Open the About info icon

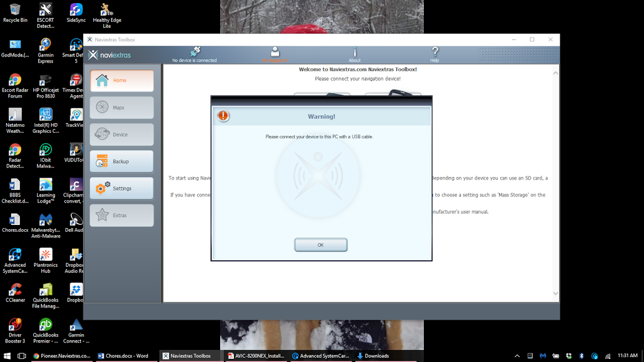[x=355, y=53]
